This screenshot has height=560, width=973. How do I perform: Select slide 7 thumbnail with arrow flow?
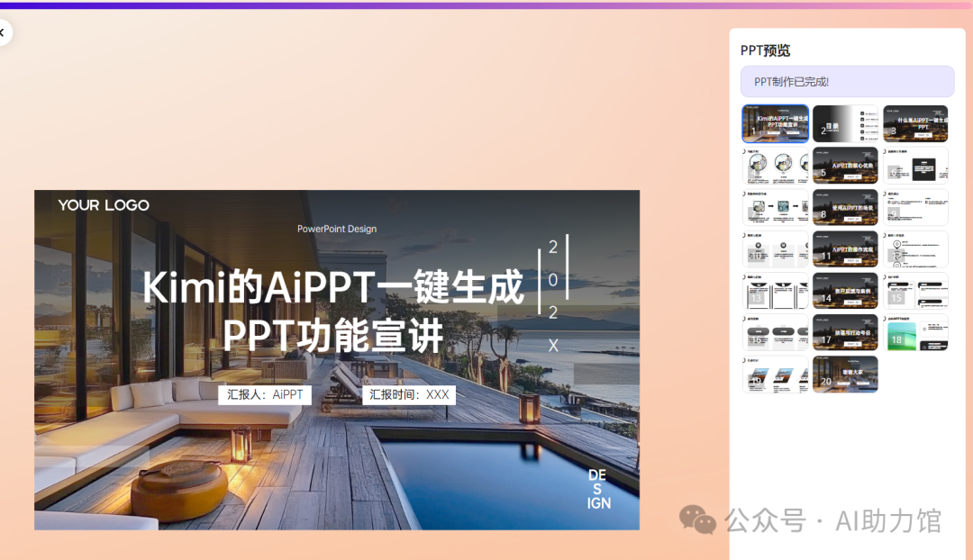[775, 207]
